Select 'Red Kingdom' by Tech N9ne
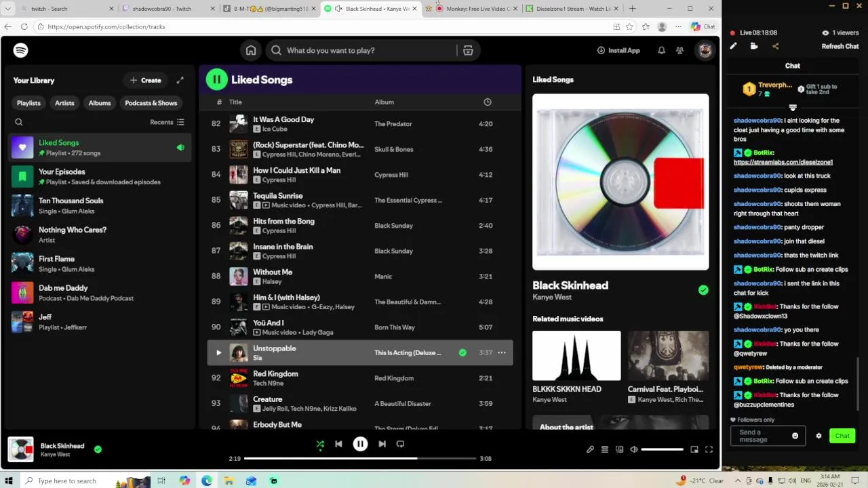This screenshot has height=488, width=868. tap(275, 373)
